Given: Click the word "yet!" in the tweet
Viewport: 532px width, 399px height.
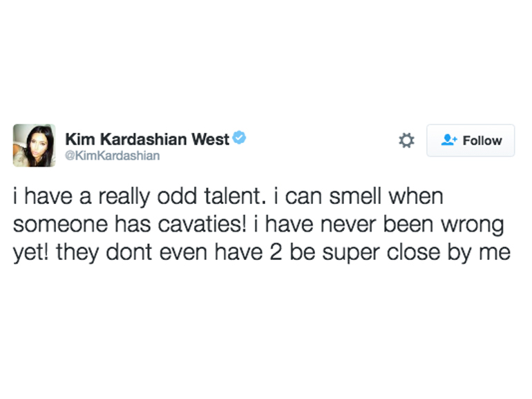Looking at the screenshot, I should (x=30, y=252).
